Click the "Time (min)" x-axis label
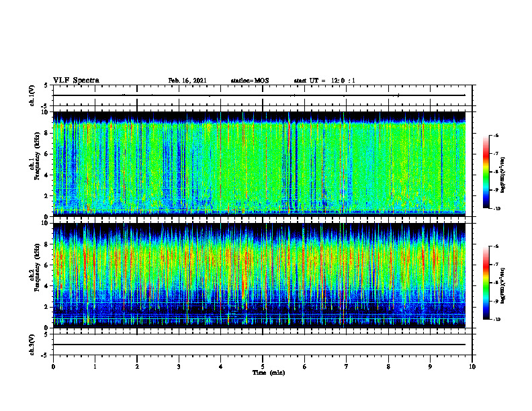The height and width of the screenshot is (411, 532). pyautogui.click(x=269, y=373)
